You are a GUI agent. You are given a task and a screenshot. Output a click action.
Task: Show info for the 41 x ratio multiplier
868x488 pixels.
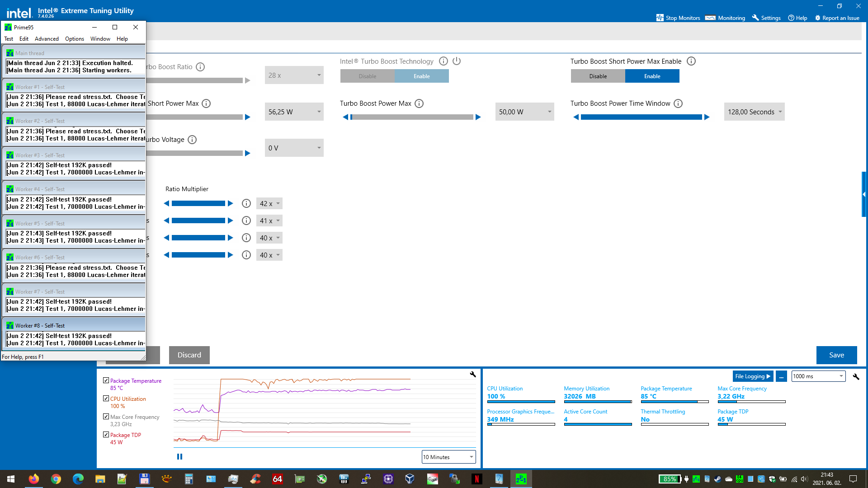246,221
